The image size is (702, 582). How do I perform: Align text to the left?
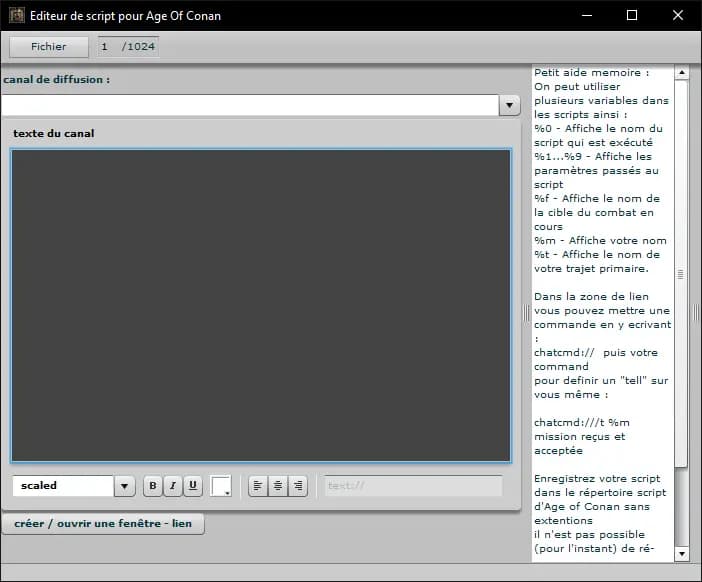pyautogui.click(x=257, y=486)
